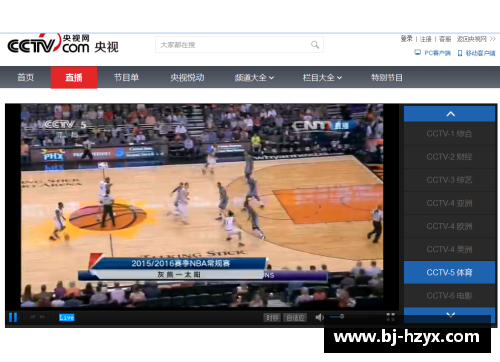The image size is (500, 362).
Task: Open fullscreen mode in the player
Action: 390,317
